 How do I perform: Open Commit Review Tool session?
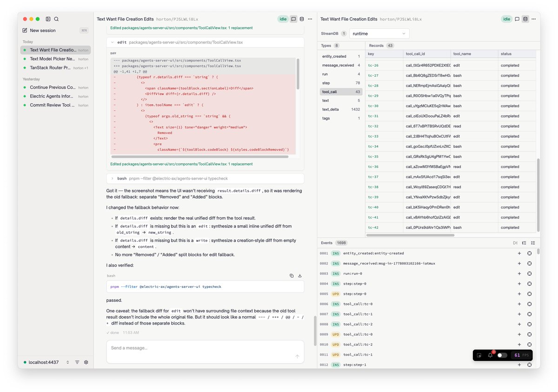click(55, 105)
